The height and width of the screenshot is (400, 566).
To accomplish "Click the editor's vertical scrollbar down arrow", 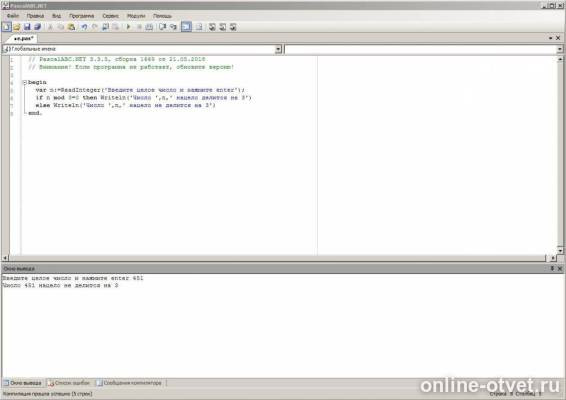I will [x=560, y=250].
